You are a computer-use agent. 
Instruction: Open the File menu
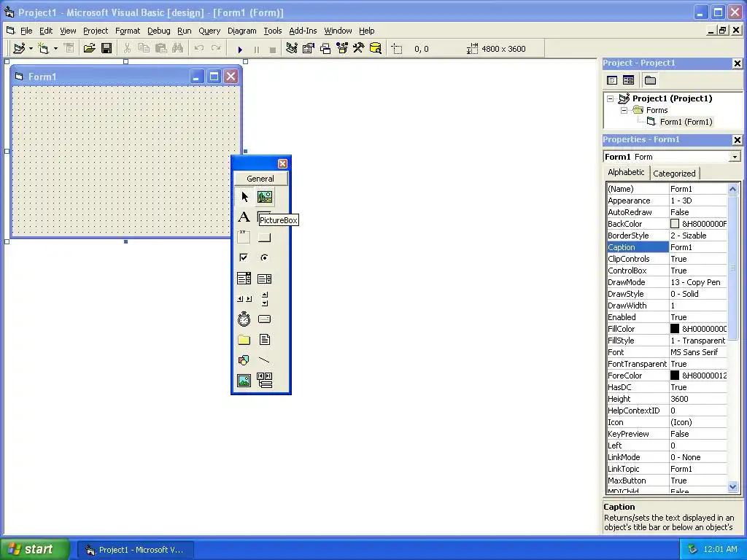26,31
